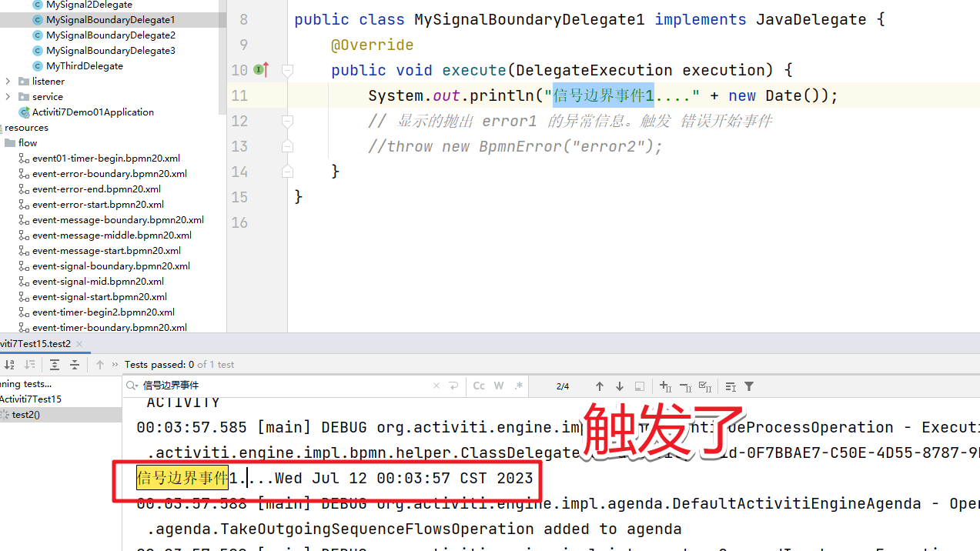Open event-message-boundary.bpmn20.xml
This screenshot has height=551, width=980.
(x=118, y=220)
